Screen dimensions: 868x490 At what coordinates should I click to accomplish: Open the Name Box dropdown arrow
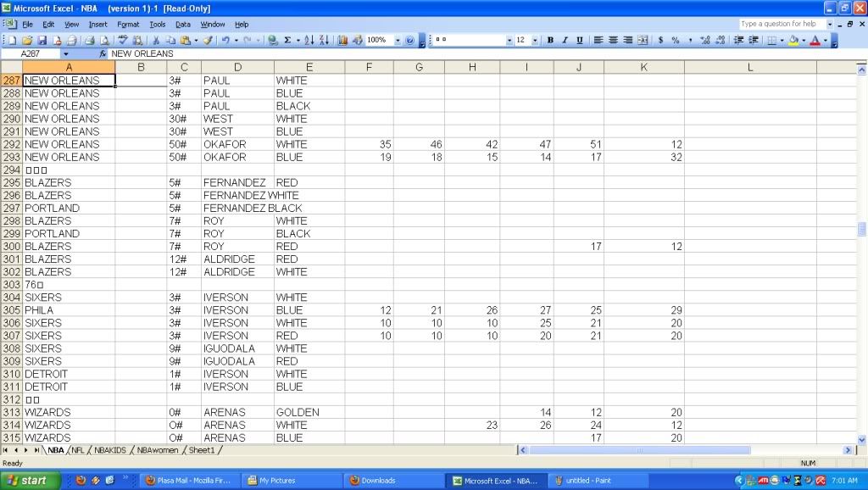tap(66, 53)
